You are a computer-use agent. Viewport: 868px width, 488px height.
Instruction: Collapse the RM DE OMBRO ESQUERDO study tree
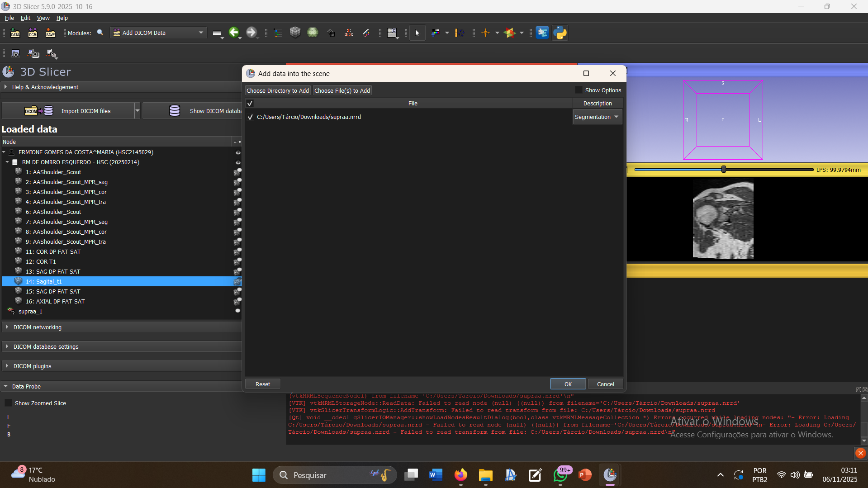[7, 162]
